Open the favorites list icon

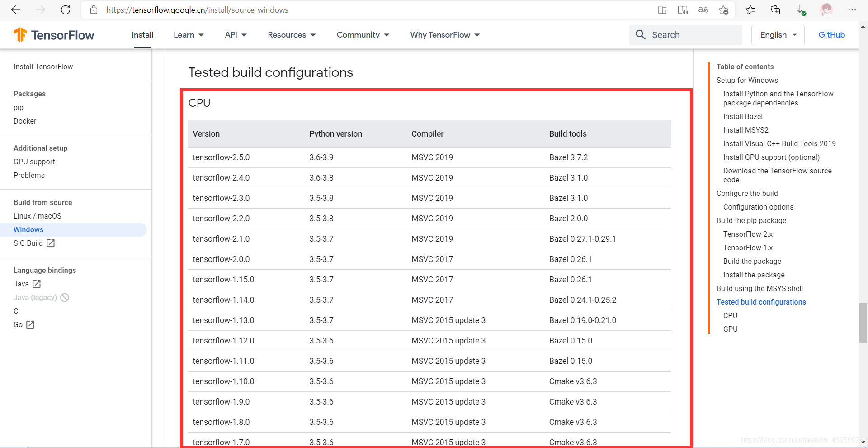(x=750, y=10)
